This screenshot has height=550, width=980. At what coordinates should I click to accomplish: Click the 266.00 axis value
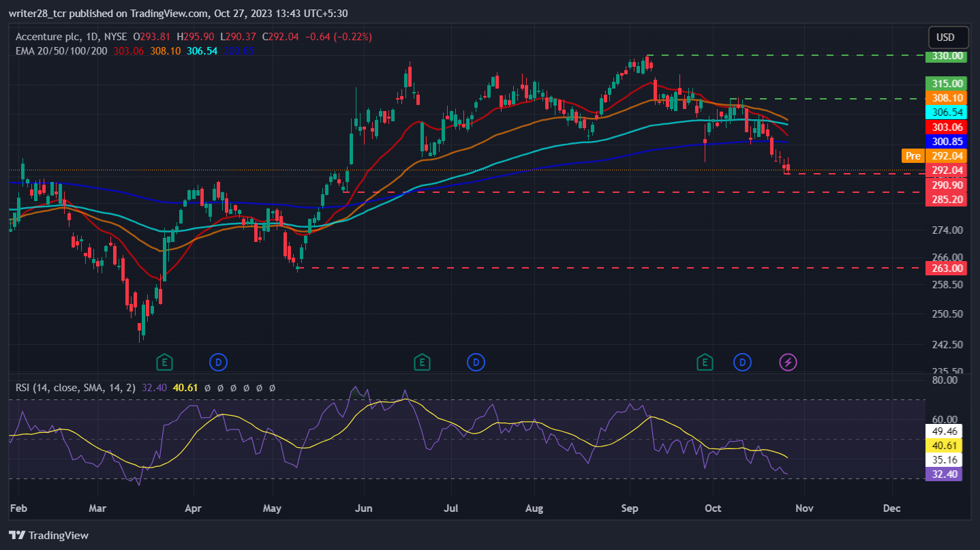pyautogui.click(x=946, y=257)
